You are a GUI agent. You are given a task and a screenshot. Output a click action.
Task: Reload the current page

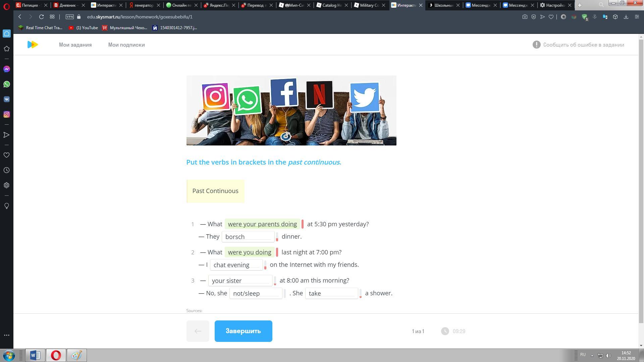point(41,17)
